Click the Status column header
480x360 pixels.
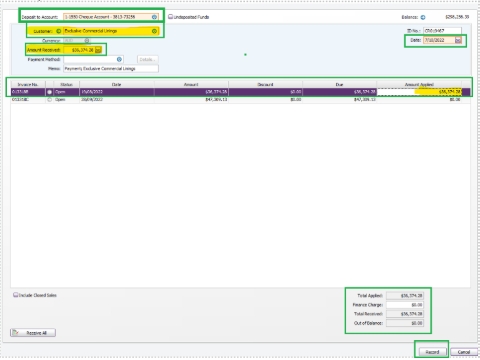pyautogui.click(x=66, y=85)
